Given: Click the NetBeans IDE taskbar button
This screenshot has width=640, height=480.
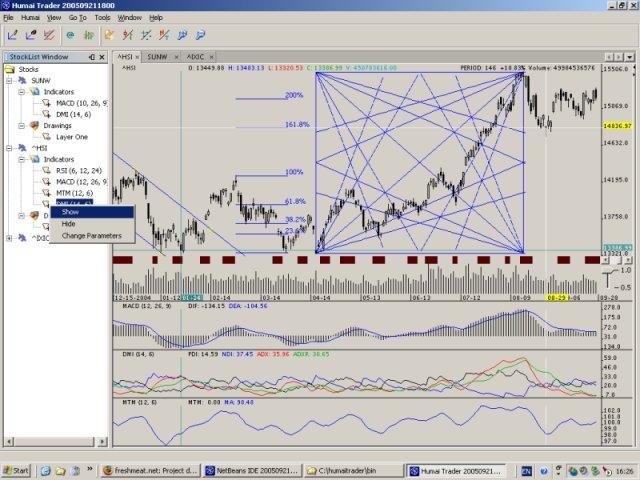Looking at the screenshot, I should (x=253, y=471).
